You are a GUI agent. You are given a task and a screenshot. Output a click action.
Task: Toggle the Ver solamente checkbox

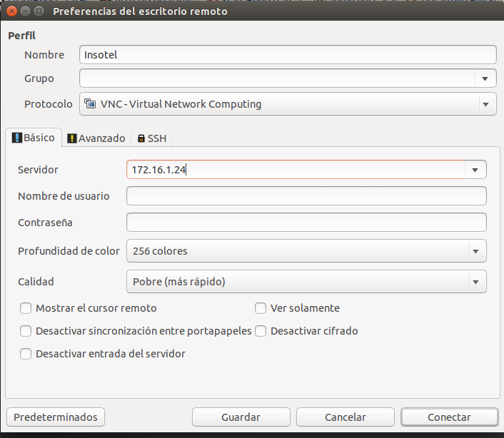pos(261,308)
